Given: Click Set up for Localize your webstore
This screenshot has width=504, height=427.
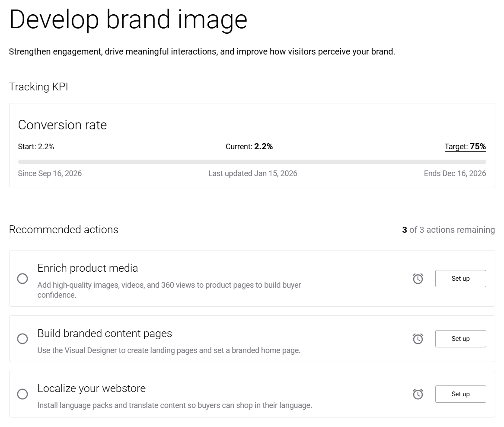Looking at the screenshot, I should (x=461, y=394).
